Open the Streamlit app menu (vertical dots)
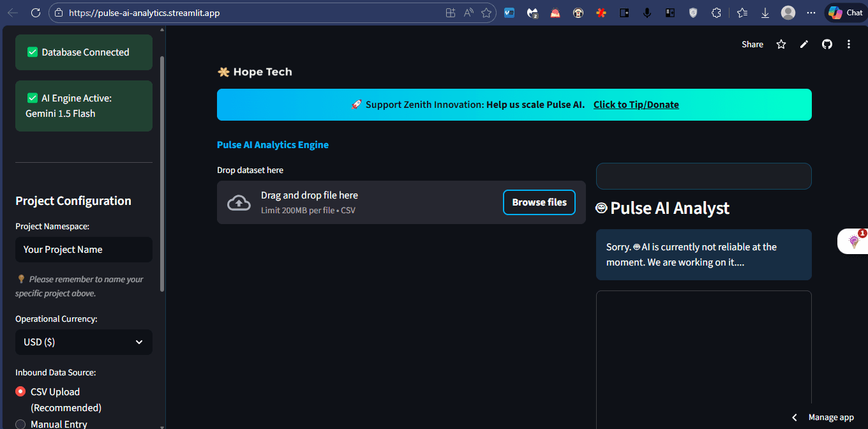 click(849, 44)
